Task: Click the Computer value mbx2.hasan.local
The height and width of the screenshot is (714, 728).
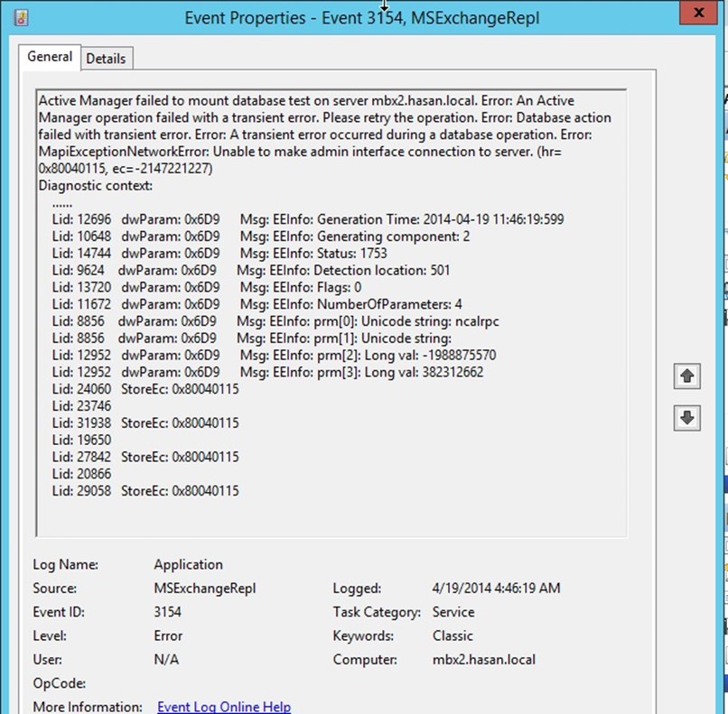Action: [484, 659]
